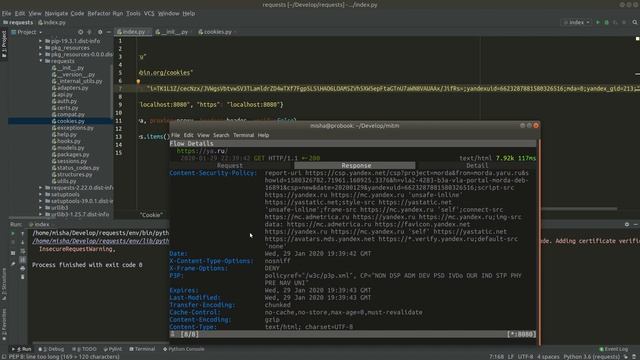Viewport: 640px width, 360px height.
Task: Open the Project view dropdown
Action: 27,32
